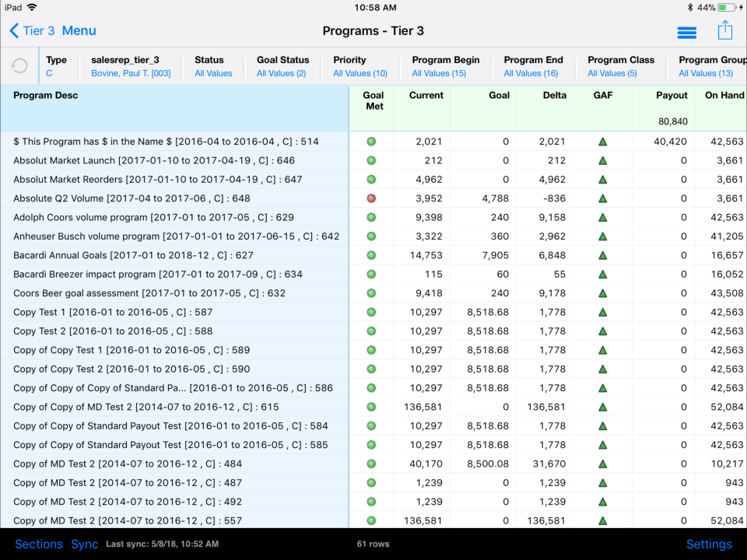This screenshot has width=747, height=560.
Task: Tap the green Goal Met dot for Coors Beer goal assessment
Action: point(372,292)
